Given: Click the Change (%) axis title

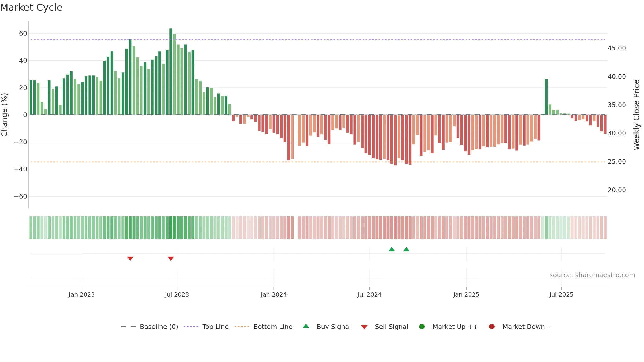Looking at the screenshot, I should click(x=5, y=115).
